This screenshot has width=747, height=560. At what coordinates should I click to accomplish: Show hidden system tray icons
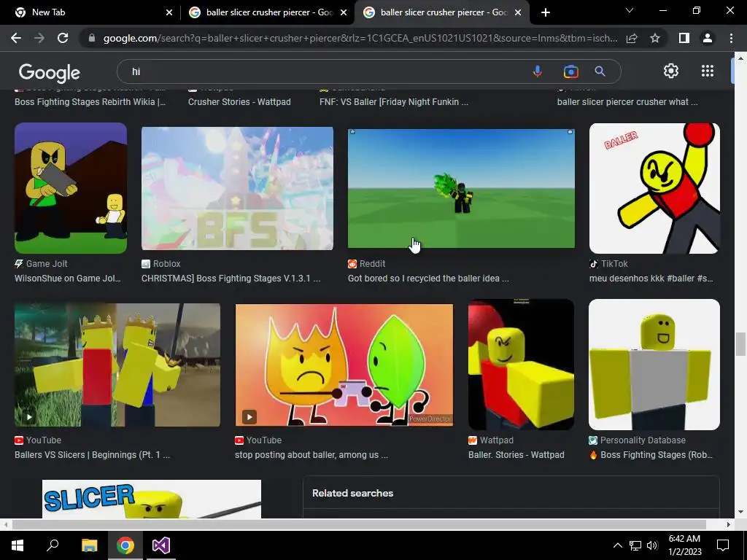coord(617,545)
